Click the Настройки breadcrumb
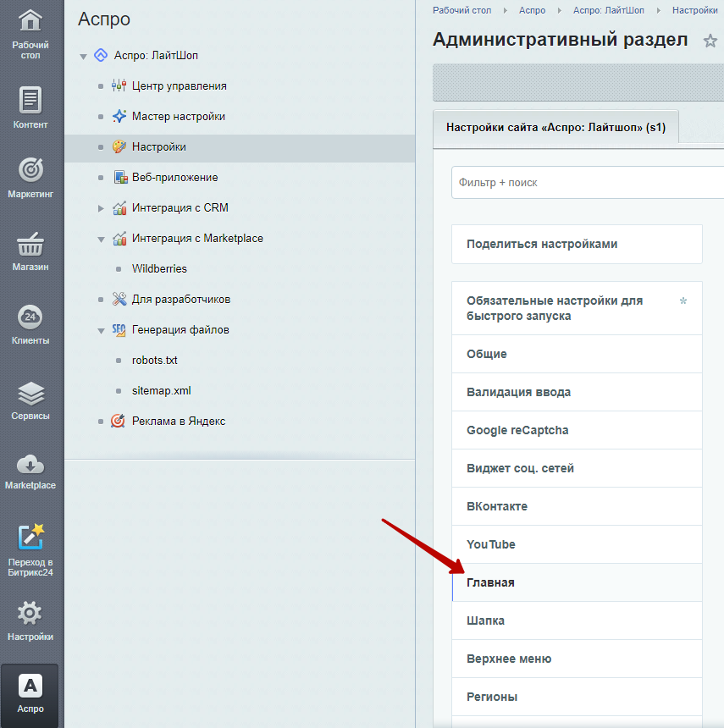Viewport: 724px width, 728px height. (694, 10)
